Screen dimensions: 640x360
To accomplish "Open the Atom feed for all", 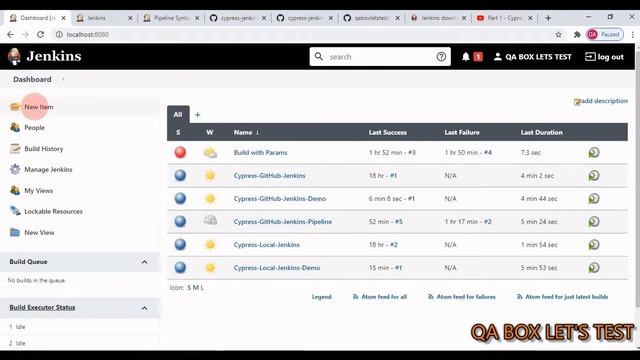I will coord(380,297).
